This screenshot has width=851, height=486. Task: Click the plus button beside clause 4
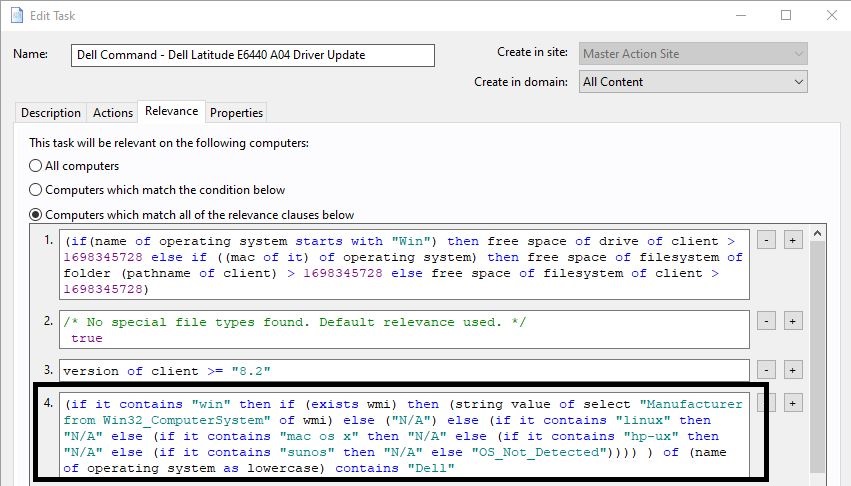793,403
